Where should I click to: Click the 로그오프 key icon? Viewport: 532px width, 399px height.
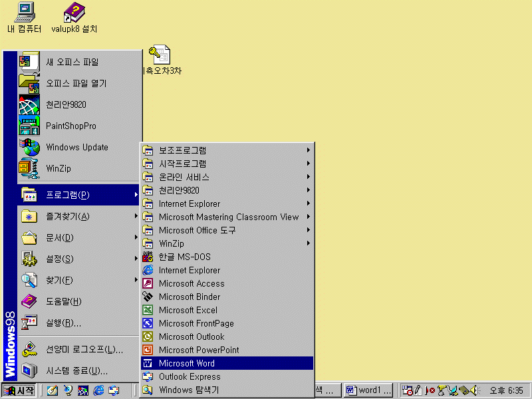pyautogui.click(x=29, y=350)
